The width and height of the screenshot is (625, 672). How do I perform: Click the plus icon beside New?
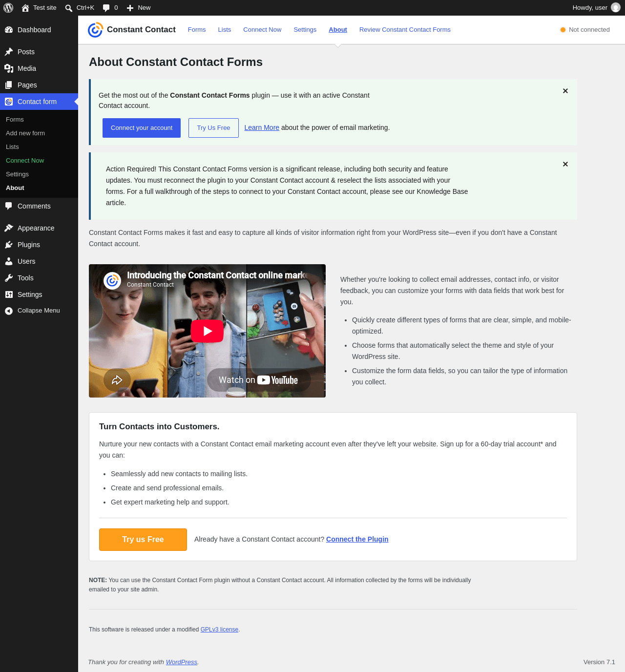(130, 8)
